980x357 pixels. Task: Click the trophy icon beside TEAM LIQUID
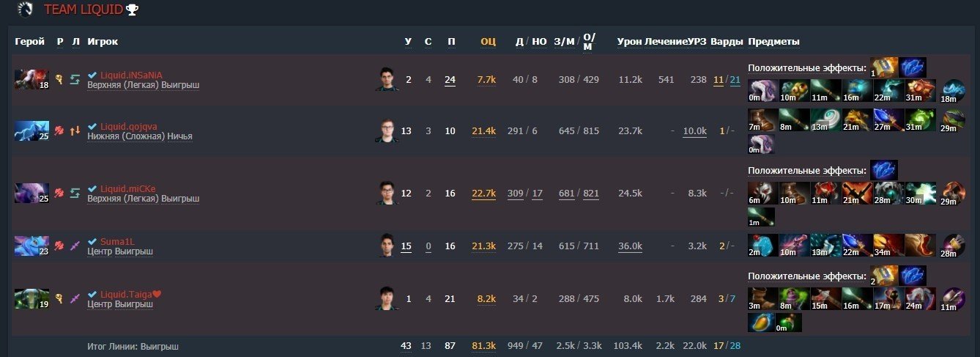(131, 10)
